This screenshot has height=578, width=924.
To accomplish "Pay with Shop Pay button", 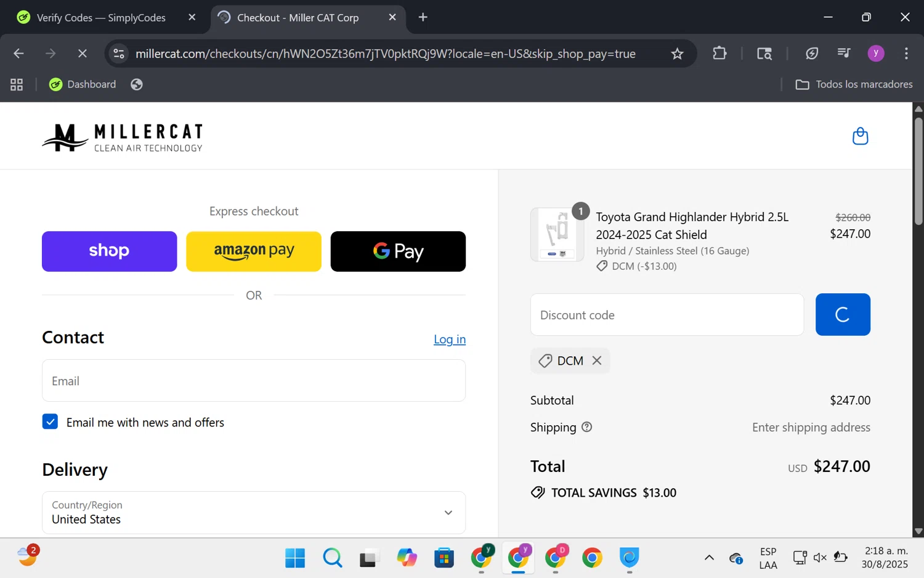I will pos(110,251).
